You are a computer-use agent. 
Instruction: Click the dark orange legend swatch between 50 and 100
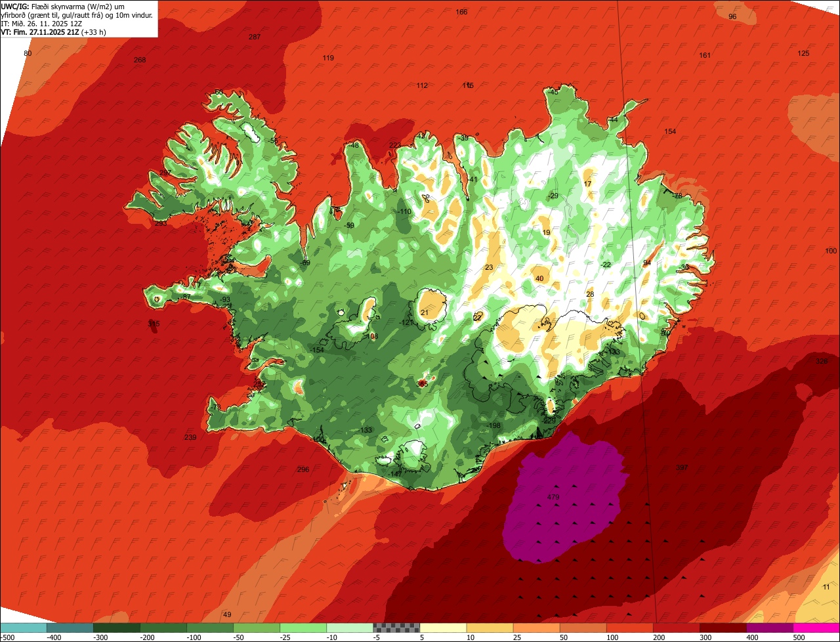point(583,628)
